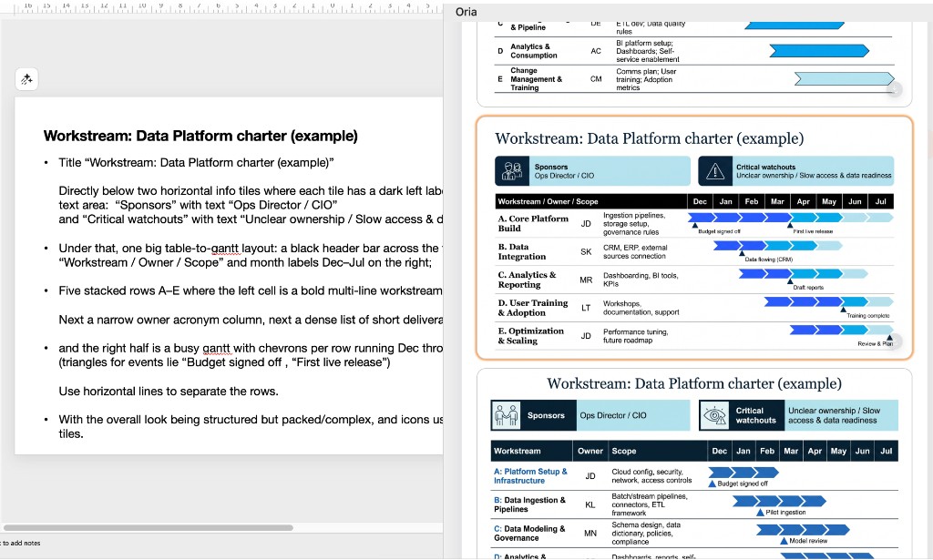
Task: Click the horizontal ruler above the slide
Action: pyautogui.click(x=221, y=7)
